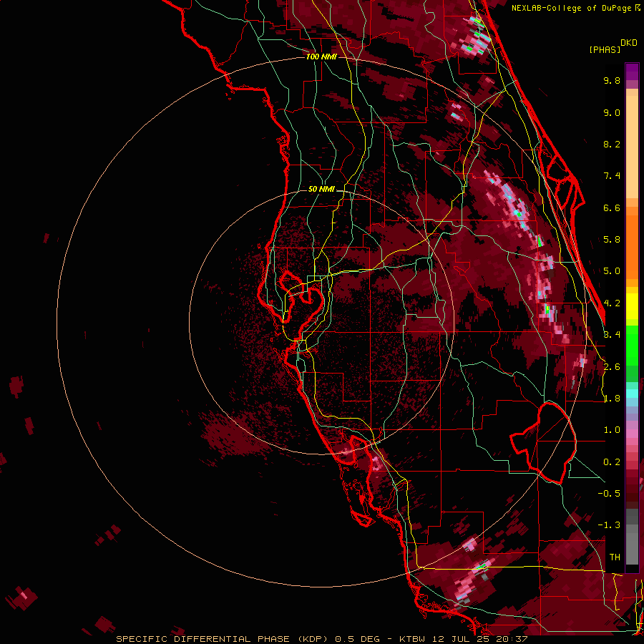The height and width of the screenshot is (644, 644).
Task: Click the orange segment of the color bar
Action: pos(632,243)
